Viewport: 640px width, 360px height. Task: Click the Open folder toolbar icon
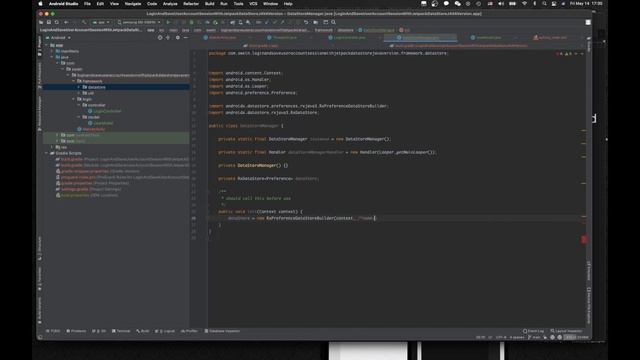[x=41, y=22]
